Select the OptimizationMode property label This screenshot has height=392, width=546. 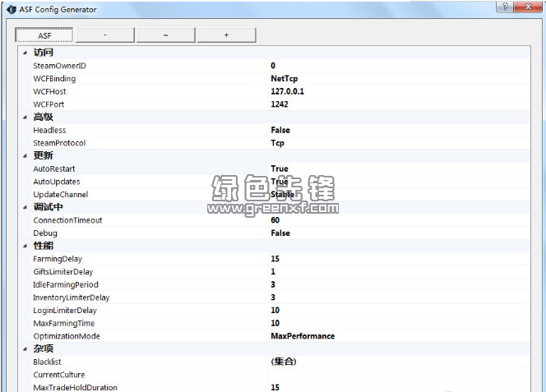click(x=67, y=336)
